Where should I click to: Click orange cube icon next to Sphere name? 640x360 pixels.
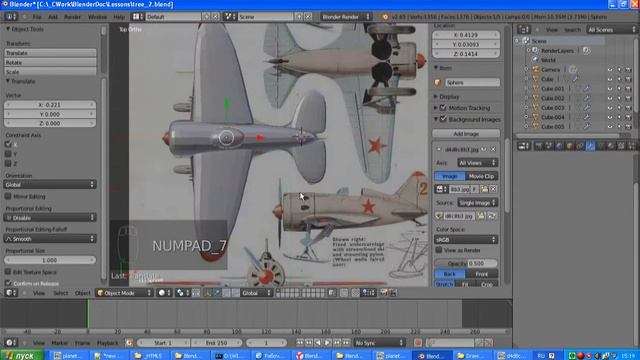[438, 82]
